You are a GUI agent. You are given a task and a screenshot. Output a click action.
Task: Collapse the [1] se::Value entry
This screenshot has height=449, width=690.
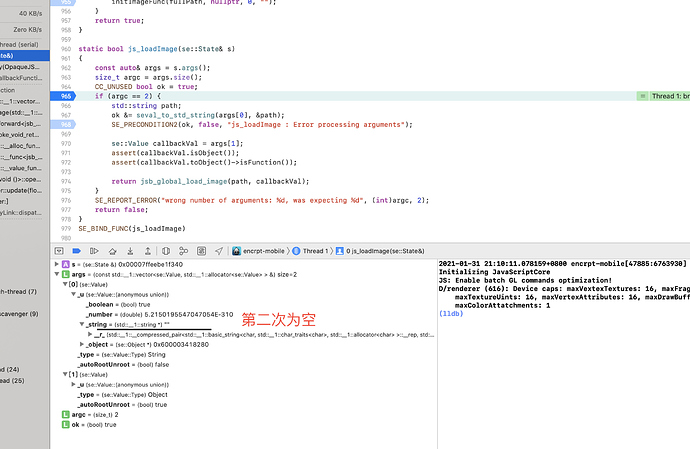(x=65, y=375)
